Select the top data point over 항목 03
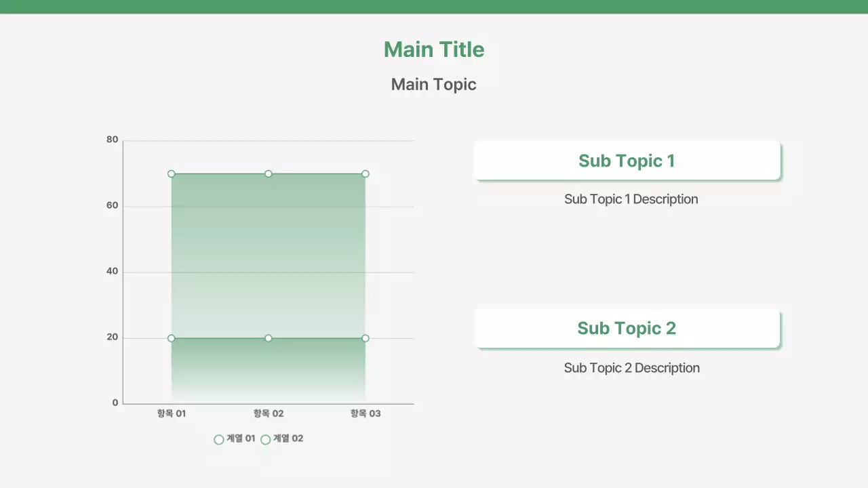This screenshot has height=488, width=868. [366, 174]
